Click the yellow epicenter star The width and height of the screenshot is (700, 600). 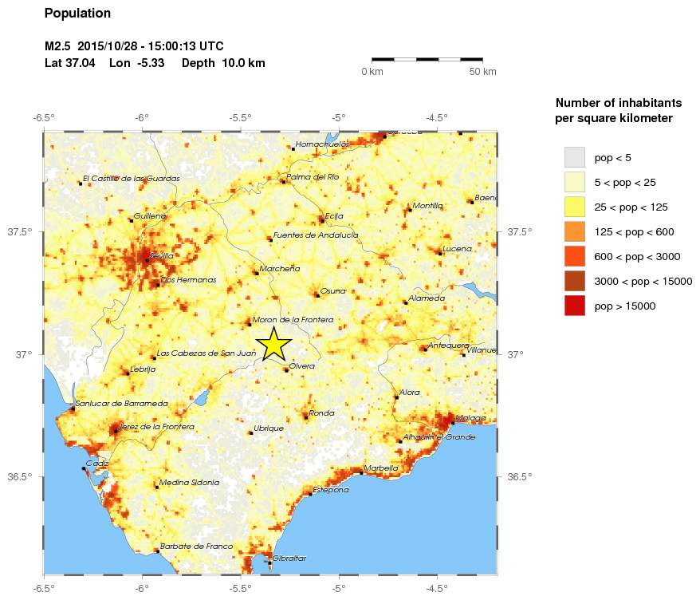273,344
